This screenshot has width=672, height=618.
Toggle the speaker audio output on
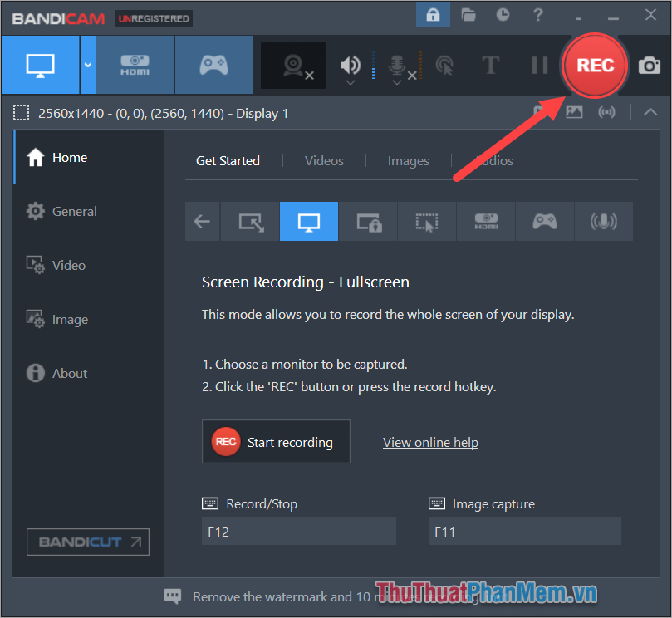pos(349,66)
